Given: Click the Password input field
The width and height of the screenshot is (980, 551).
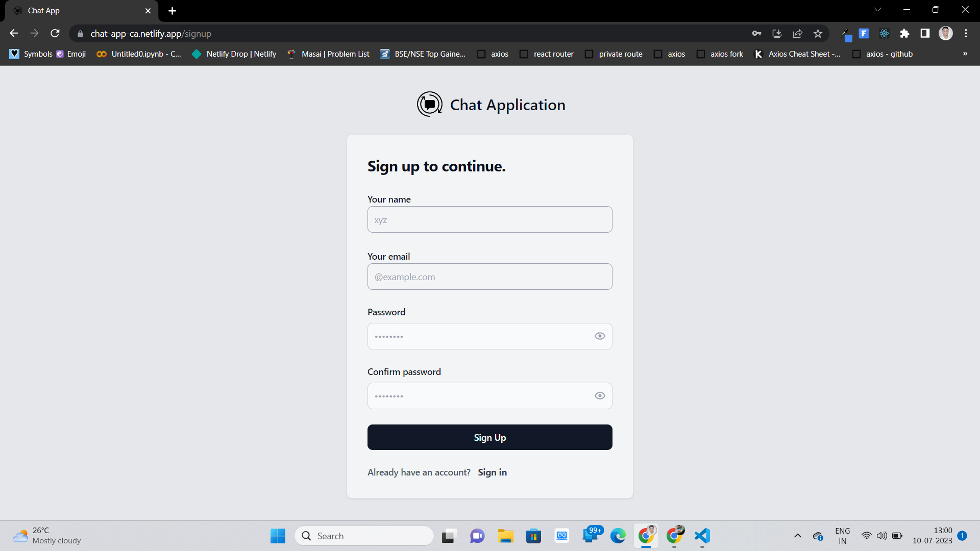Looking at the screenshot, I should coord(490,336).
